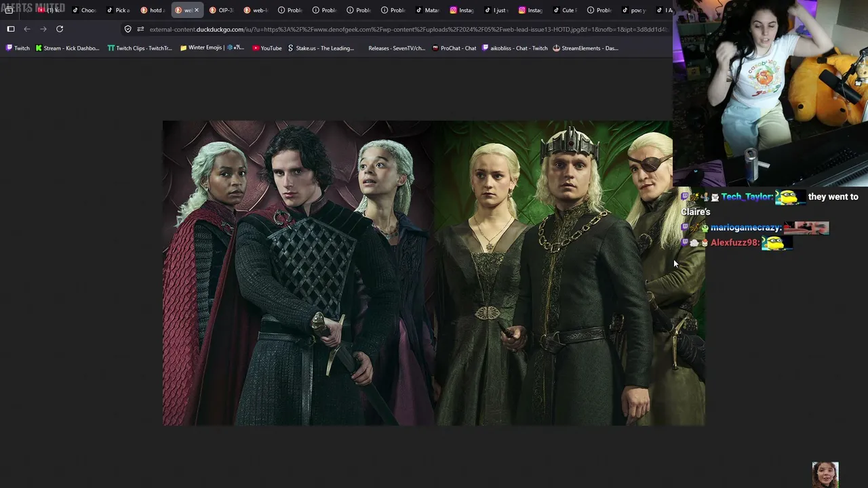This screenshot has width=868, height=488.
Task: Open the YouTube bookmark
Action: pos(267,48)
